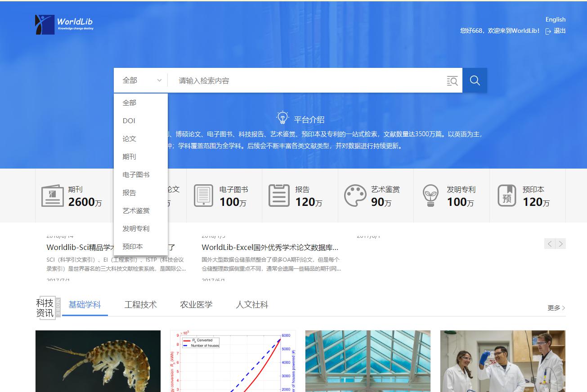This screenshot has width=587, height=392.
Task: Choose 发明专利 in the dropdown list
Action: 136,229
